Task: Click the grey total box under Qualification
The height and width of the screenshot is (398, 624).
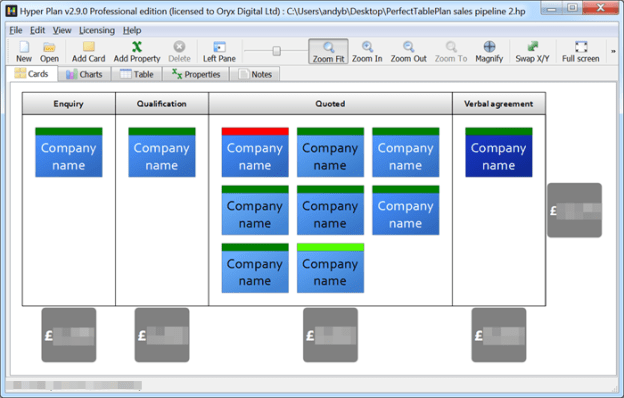Action: click(x=162, y=335)
